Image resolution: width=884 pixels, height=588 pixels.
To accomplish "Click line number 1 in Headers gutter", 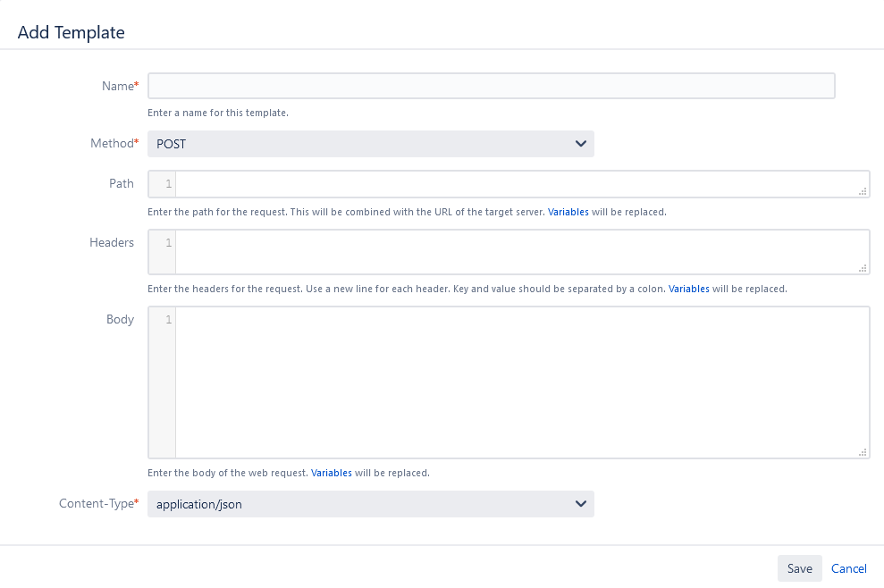I will click(x=168, y=242).
